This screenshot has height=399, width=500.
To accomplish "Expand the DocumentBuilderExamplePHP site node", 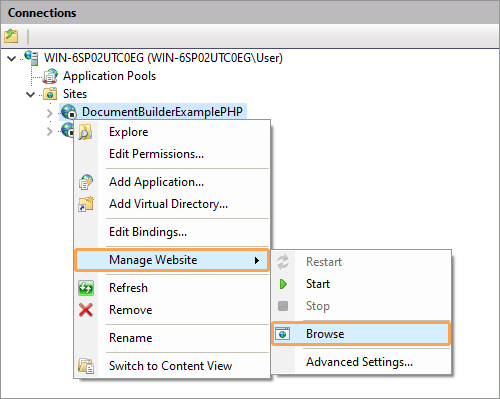I will pos(50,113).
